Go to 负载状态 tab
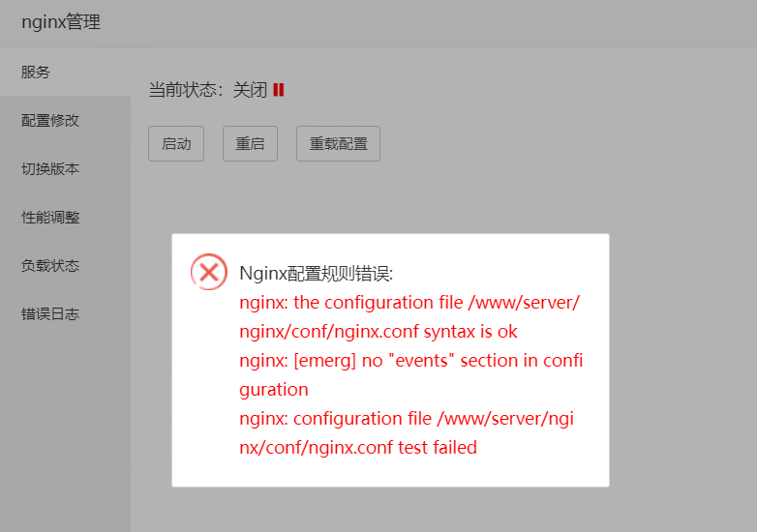The width and height of the screenshot is (757, 532). (65, 265)
